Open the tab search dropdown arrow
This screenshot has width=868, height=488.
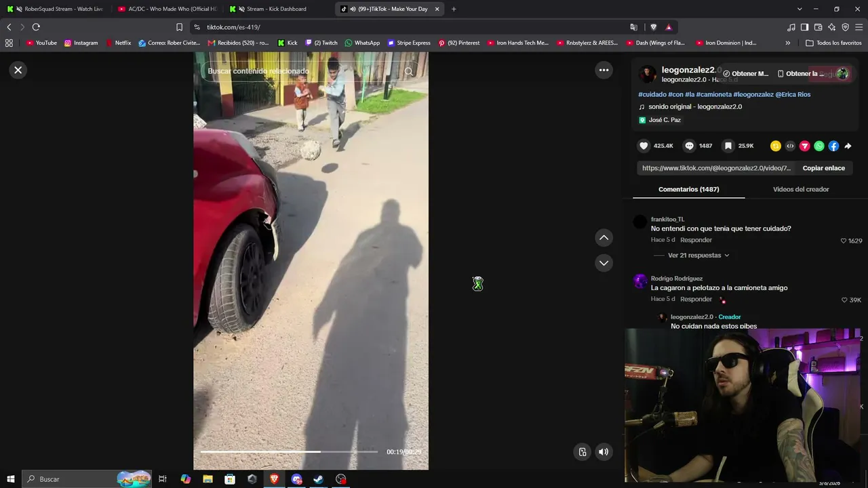point(800,9)
